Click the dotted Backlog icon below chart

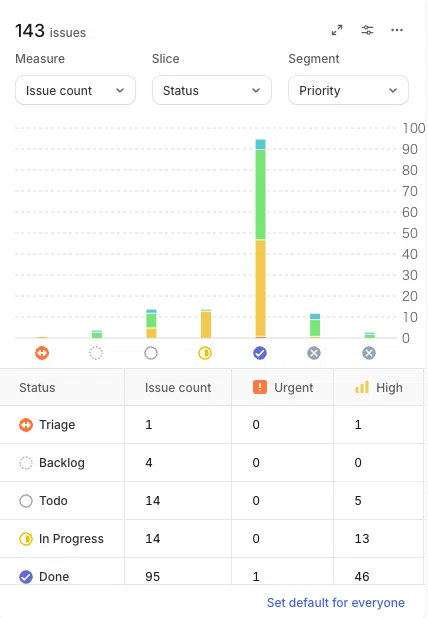click(96, 353)
